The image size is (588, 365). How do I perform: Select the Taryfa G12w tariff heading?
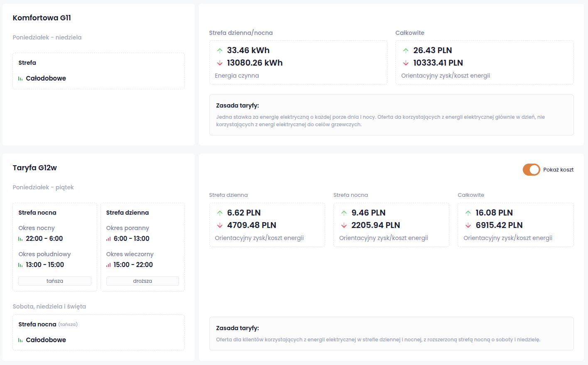point(35,168)
